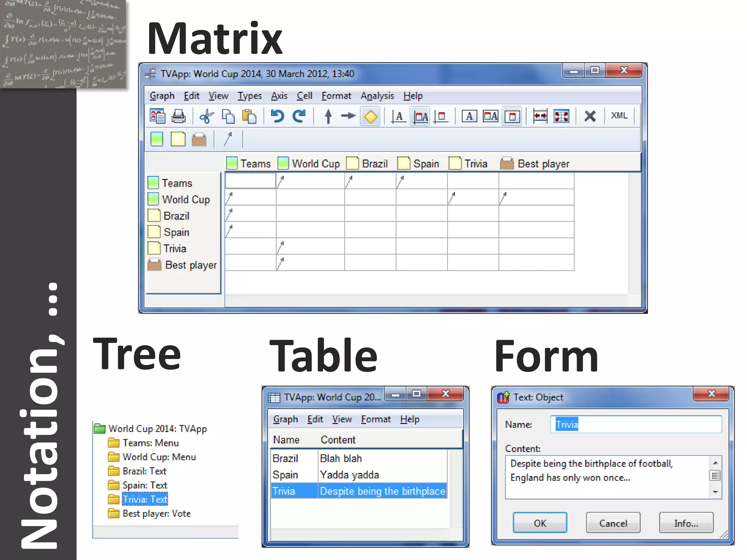Click the black right arrow toolbar icon
The height and width of the screenshot is (560, 747).
click(348, 116)
